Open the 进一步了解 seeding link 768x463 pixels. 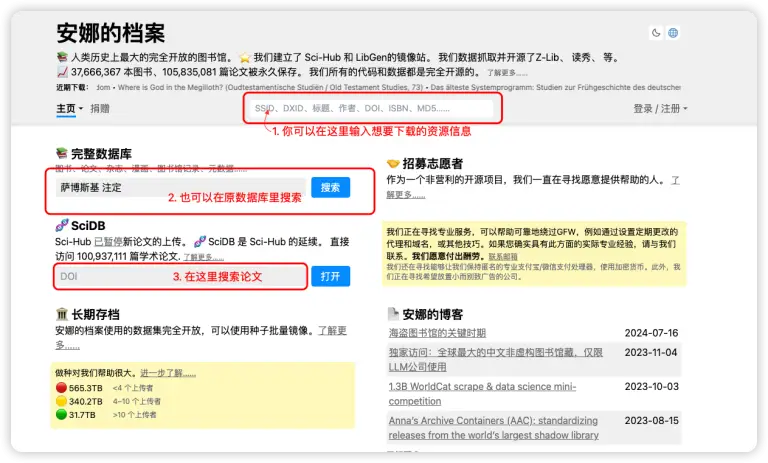pos(168,373)
